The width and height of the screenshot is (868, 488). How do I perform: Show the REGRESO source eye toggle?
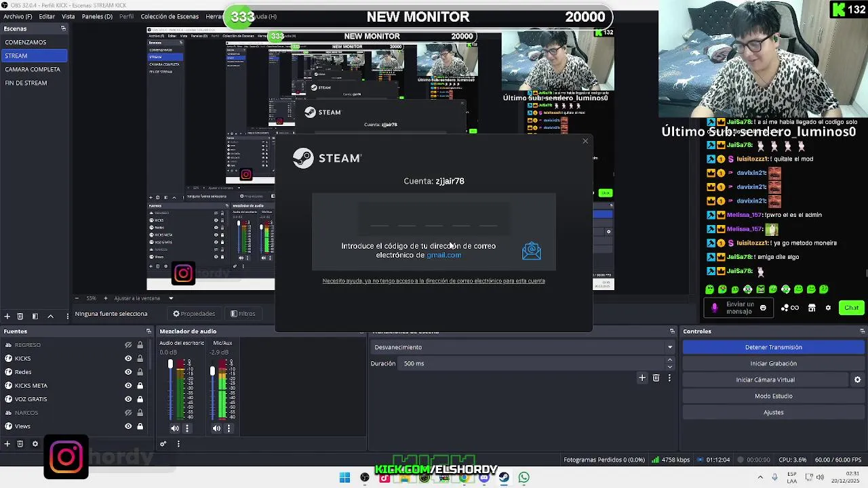128,345
